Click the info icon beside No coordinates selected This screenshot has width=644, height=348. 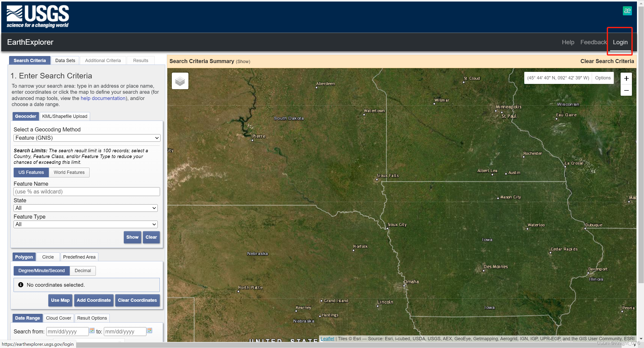21,285
